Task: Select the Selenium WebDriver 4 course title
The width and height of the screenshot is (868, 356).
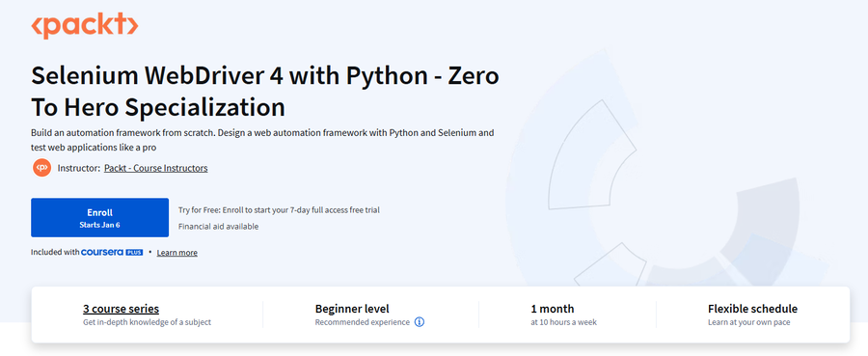Action: 265,91
